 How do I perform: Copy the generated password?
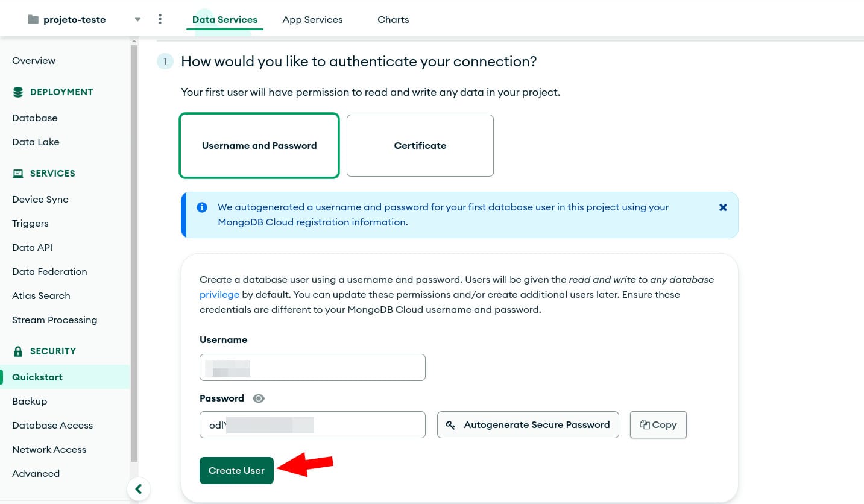pos(658,424)
